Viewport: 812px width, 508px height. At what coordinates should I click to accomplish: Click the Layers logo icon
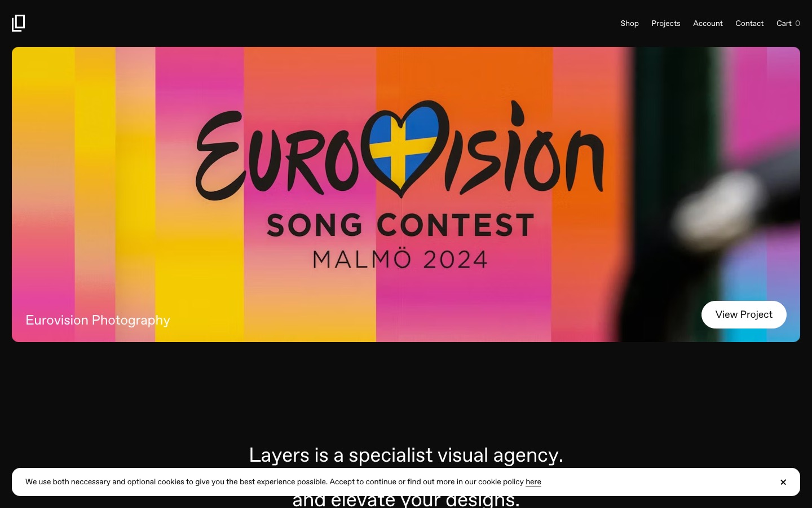click(x=19, y=23)
